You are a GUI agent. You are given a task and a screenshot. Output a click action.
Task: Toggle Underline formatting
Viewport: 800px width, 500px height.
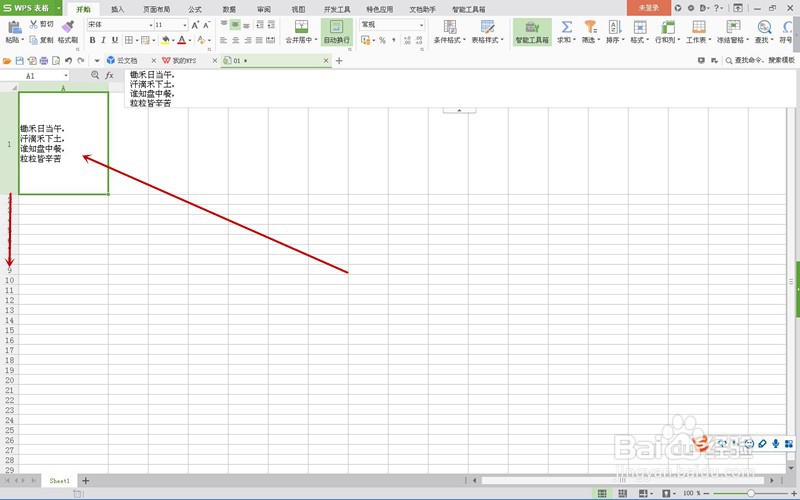(x=115, y=40)
